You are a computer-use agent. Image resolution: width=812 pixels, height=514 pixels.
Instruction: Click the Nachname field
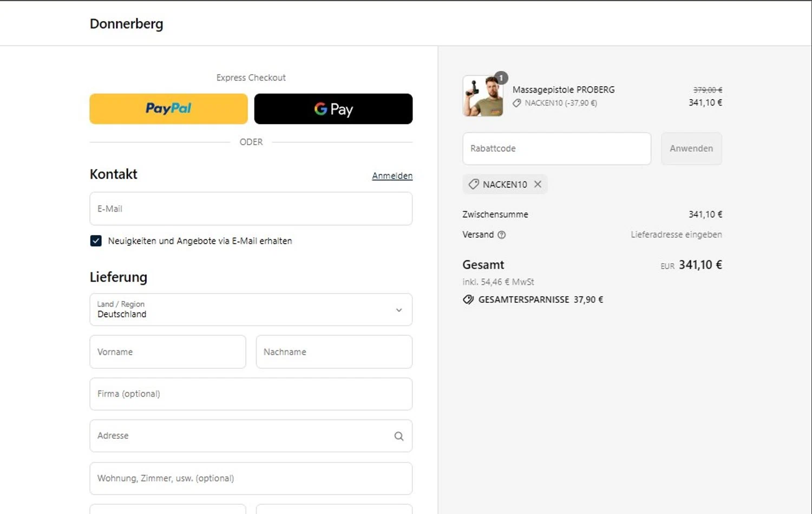[x=334, y=352]
